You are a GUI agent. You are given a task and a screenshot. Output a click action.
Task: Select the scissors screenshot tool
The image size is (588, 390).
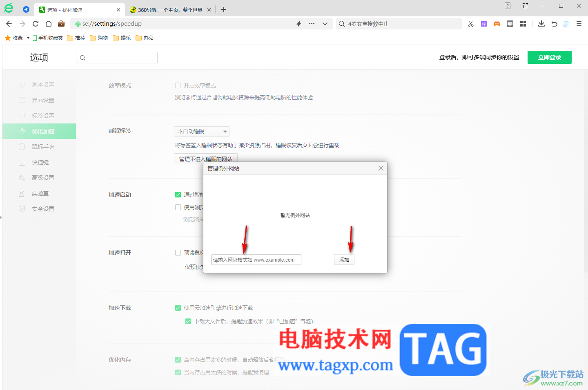pyautogui.click(x=470, y=24)
